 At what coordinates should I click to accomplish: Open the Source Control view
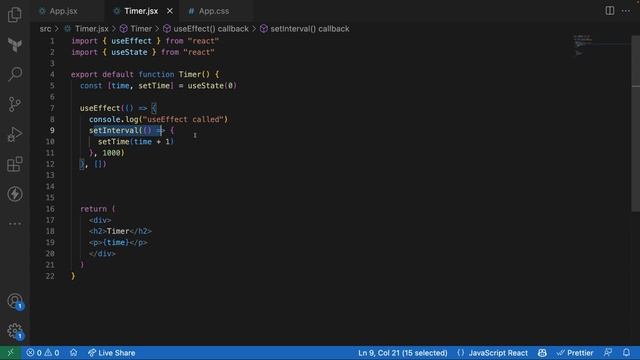(x=15, y=104)
